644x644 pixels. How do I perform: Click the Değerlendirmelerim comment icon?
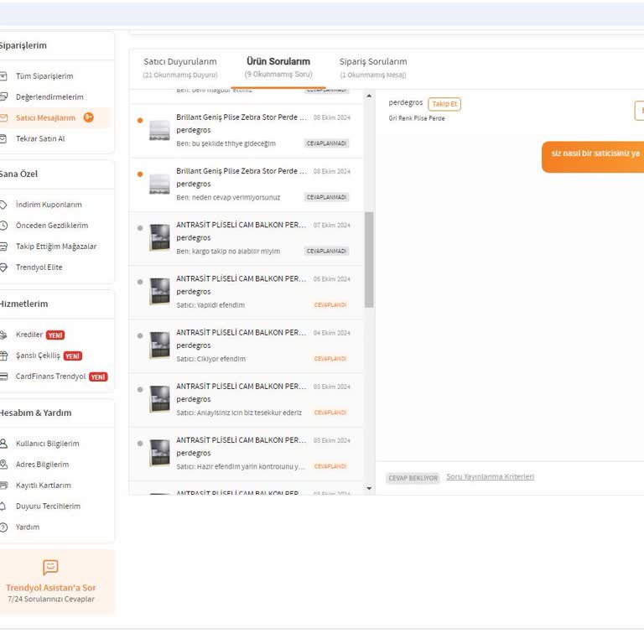pyautogui.click(x=3, y=97)
